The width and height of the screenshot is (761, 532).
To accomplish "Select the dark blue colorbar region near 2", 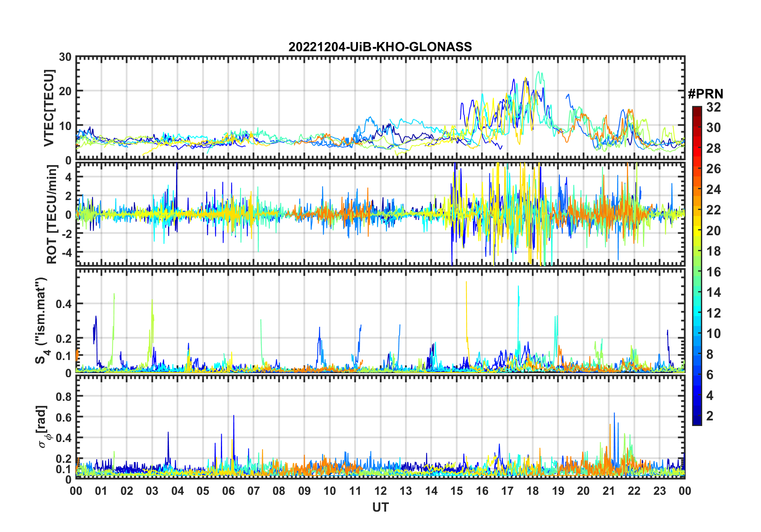I will point(697,416).
